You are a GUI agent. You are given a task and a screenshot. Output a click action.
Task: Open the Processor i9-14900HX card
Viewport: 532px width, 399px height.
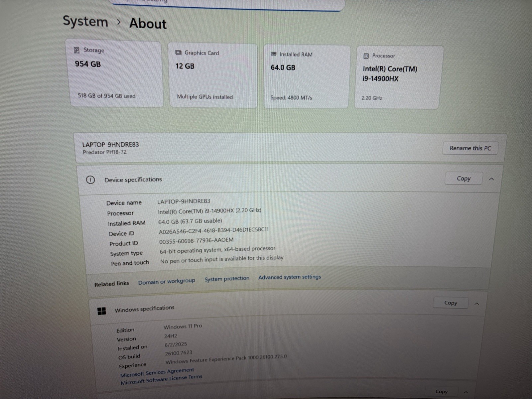(x=398, y=77)
